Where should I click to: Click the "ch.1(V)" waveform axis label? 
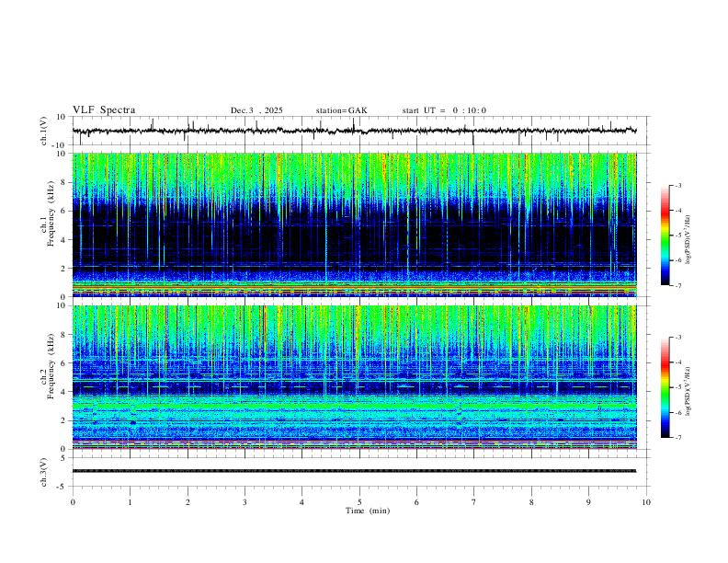click(44, 131)
